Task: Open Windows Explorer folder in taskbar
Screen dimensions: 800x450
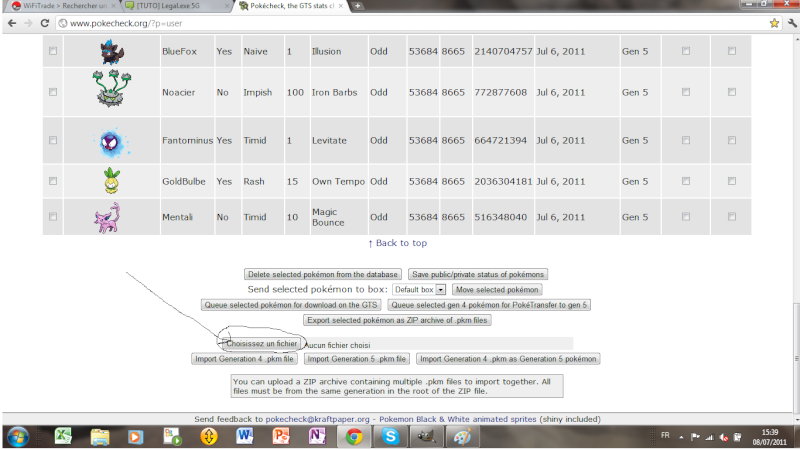Action: 100,437
